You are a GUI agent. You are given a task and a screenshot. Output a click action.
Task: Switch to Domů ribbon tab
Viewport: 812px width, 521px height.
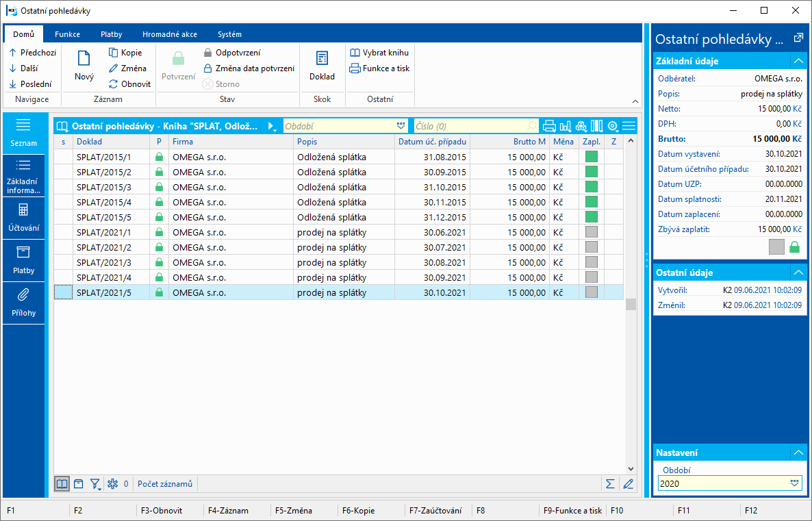pos(24,34)
